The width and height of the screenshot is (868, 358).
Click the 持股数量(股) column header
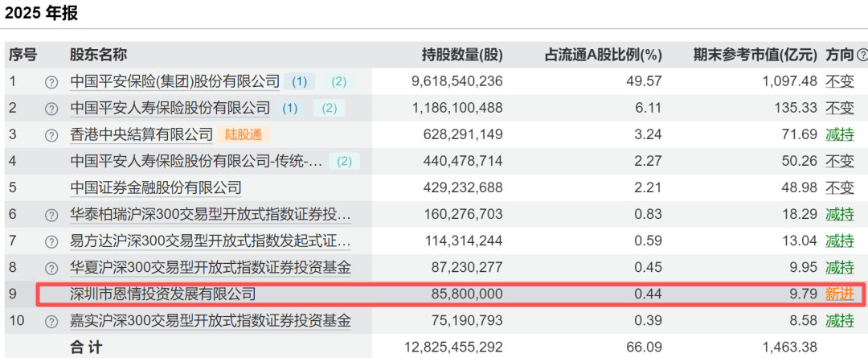462,55
